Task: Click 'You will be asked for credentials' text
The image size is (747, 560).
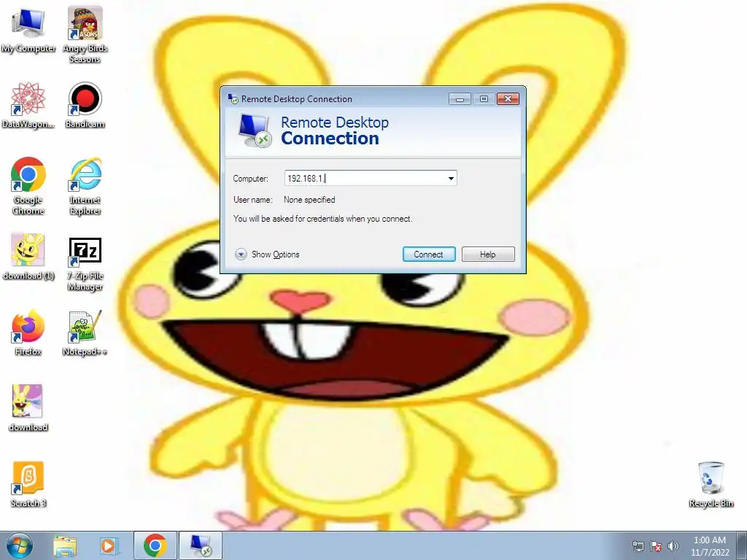Action: point(322,219)
